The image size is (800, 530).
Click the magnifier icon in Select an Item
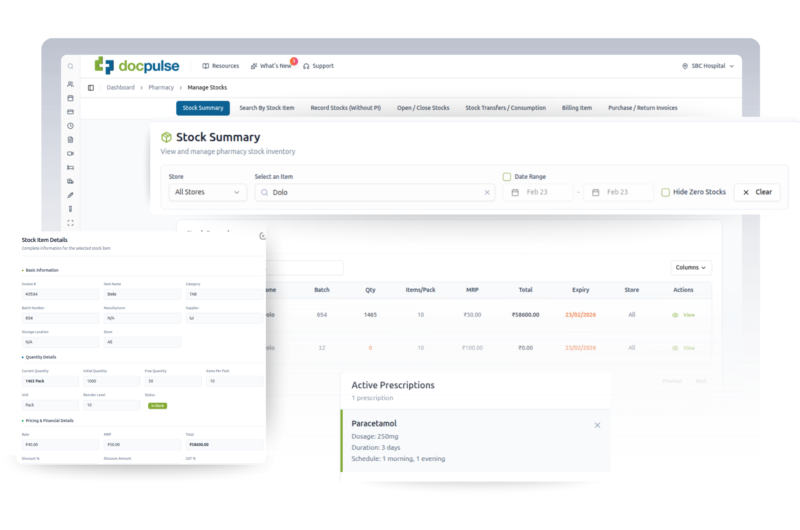coord(264,192)
